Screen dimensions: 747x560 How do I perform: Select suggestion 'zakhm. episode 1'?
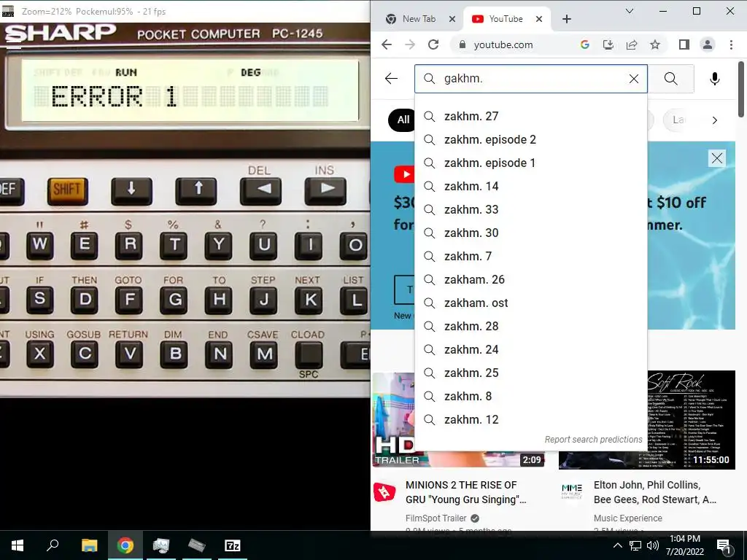[531, 163]
